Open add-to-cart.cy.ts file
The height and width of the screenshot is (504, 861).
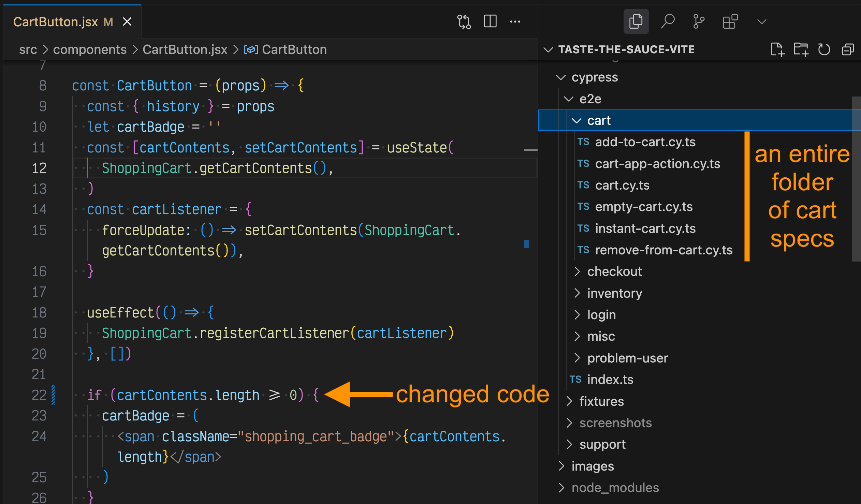645,142
